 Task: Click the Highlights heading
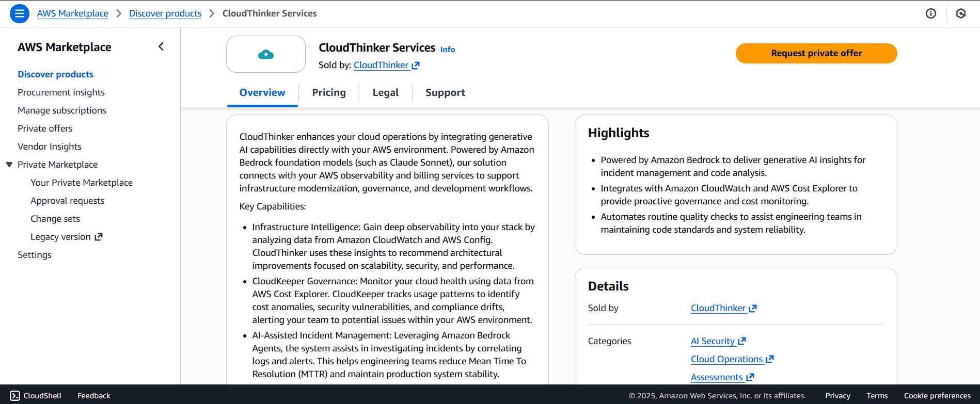[x=619, y=133]
